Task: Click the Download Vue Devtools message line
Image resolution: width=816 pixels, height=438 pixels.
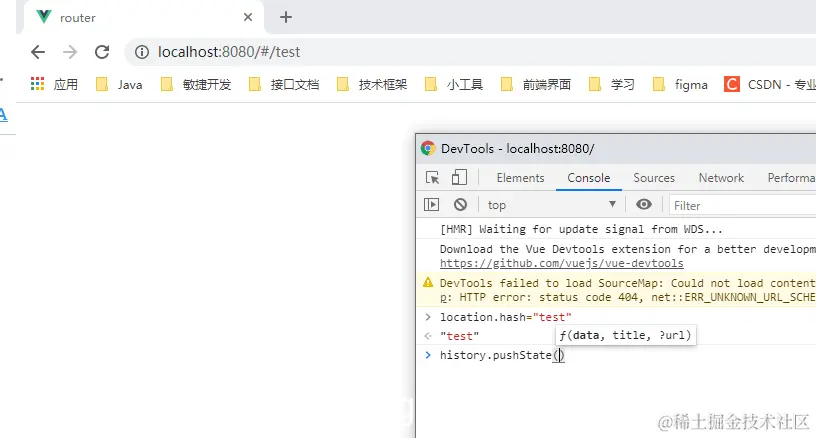Action: point(628,249)
